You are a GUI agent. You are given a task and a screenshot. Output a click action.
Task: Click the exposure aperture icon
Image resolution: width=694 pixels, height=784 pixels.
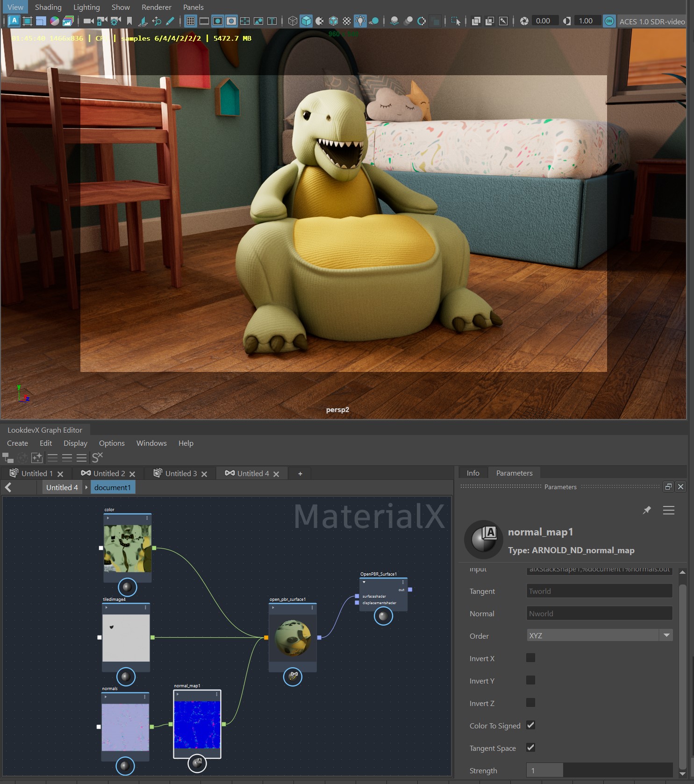524,21
